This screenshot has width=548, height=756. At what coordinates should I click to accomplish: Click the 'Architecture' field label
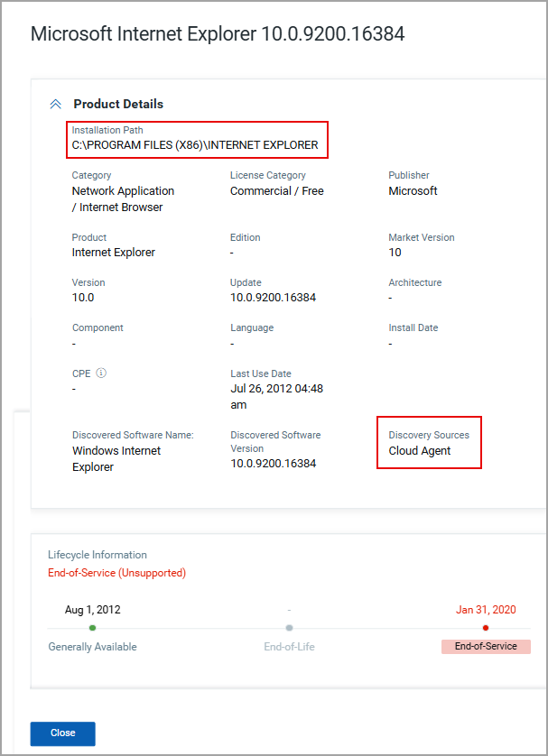click(415, 282)
